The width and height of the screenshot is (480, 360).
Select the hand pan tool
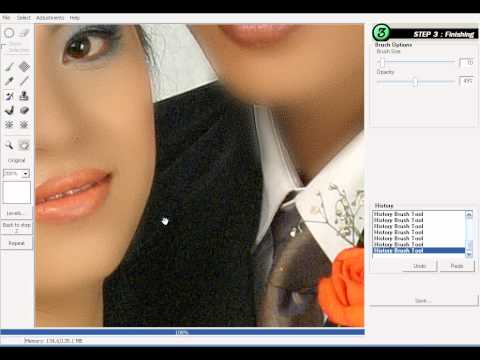(x=24, y=145)
